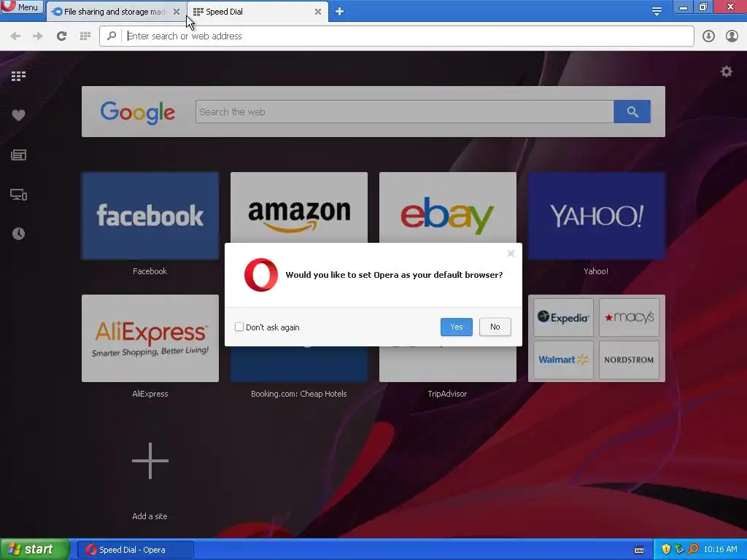Open the downloads icon in the toolbar
747x560 pixels.
click(x=708, y=36)
